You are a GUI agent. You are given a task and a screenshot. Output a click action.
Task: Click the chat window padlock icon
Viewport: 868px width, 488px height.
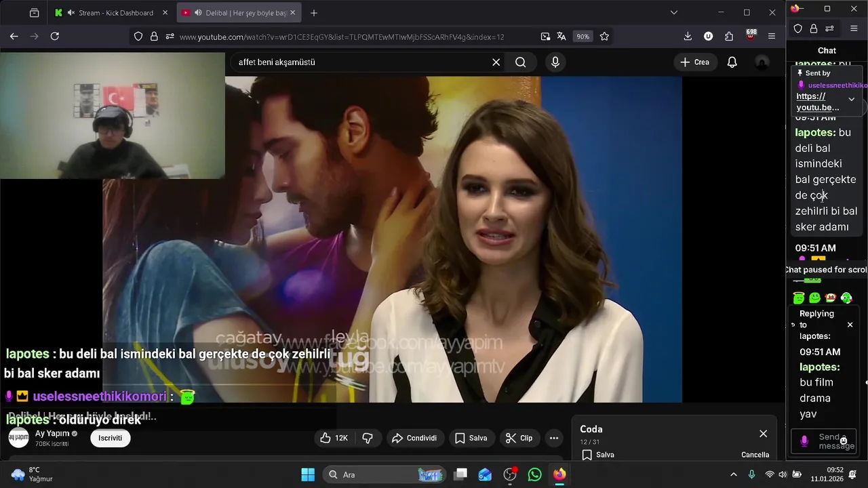[x=814, y=28]
